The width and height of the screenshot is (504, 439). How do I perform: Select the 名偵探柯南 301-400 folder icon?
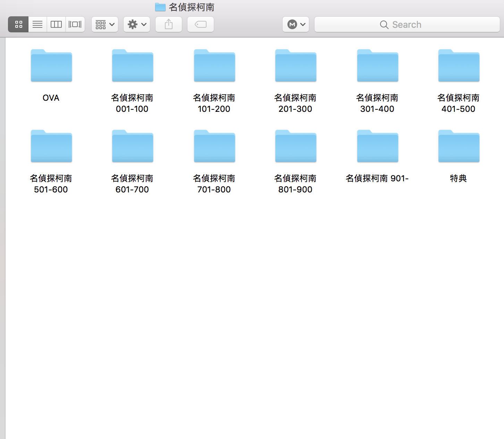pyautogui.click(x=378, y=66)
